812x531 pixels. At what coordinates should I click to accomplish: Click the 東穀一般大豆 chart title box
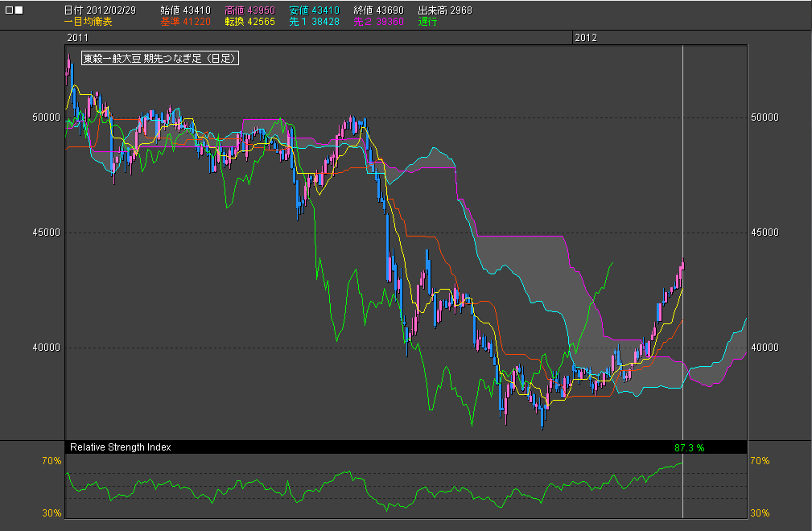pos(161,59)
